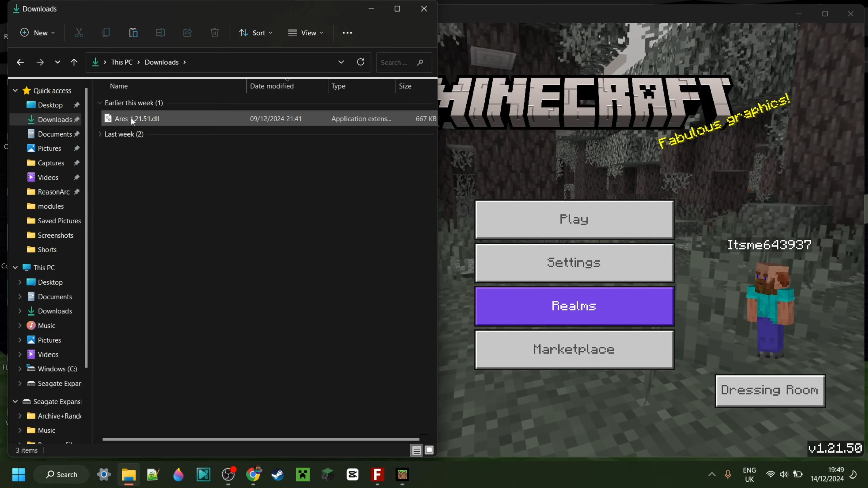
Task: Collapse the Earlier this week group
Action: 99,103
